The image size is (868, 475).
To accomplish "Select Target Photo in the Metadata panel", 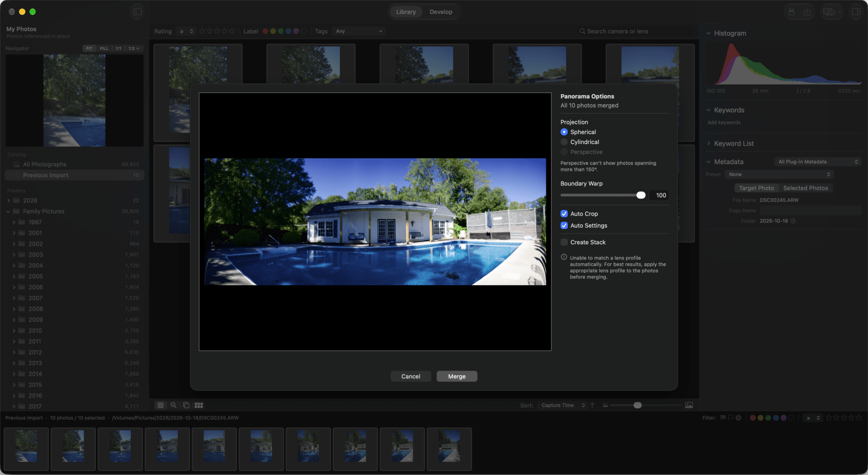I will coord(756,188).
